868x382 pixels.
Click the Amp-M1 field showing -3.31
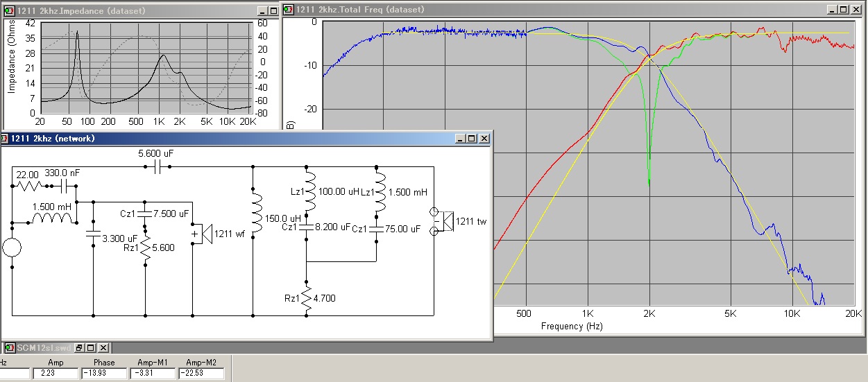coord(152,374)
